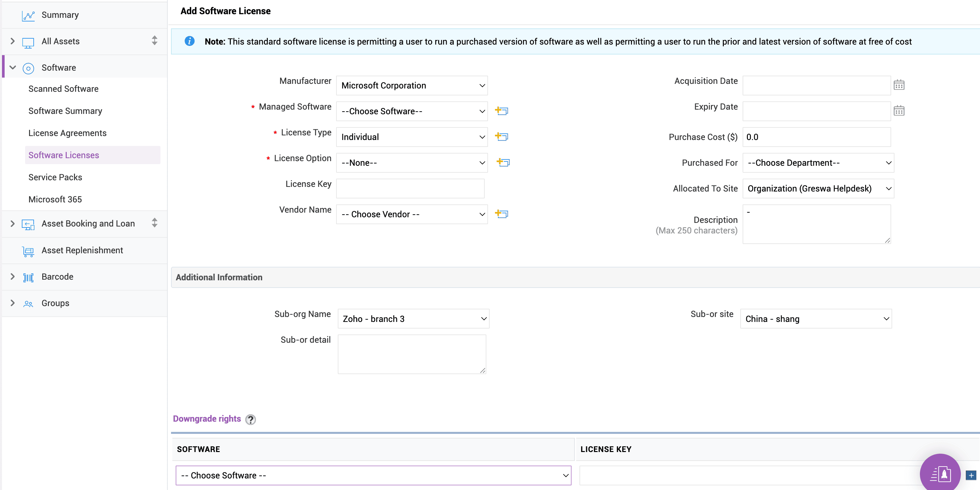
Task: Click the Downgrade rights heading link
Action: [x=207, y=418]
